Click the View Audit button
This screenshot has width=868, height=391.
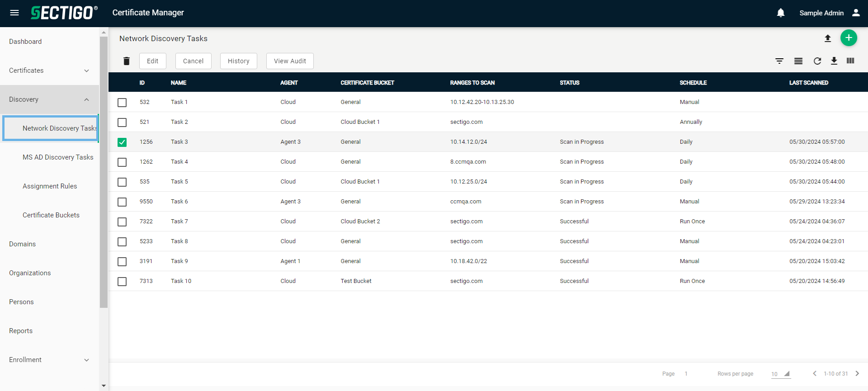[x=290, y=61]
